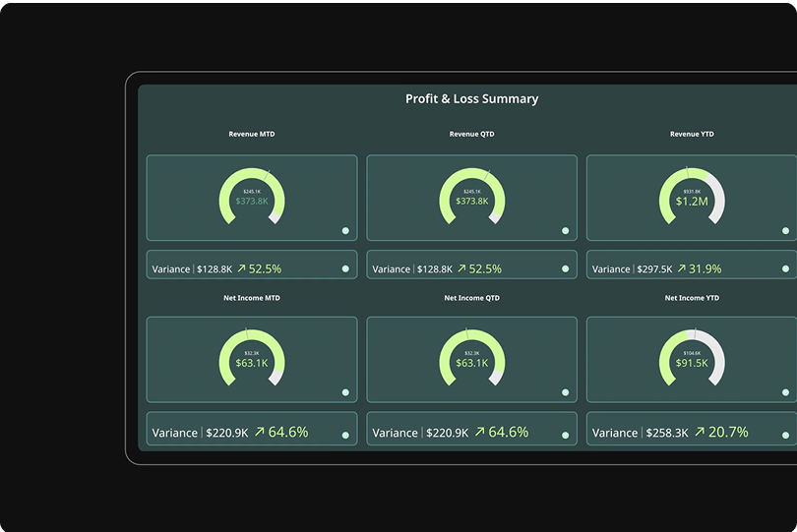Screen dimensions: 797x532
Task: Click the 52.5% figure under Revenue MTD
Action: pyautogui.click(x=265, y=268)
